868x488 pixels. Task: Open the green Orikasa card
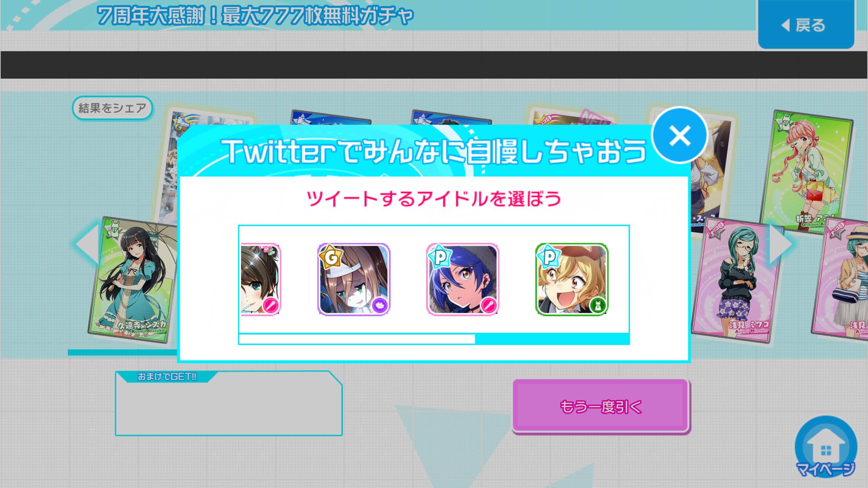coord(806,171)
